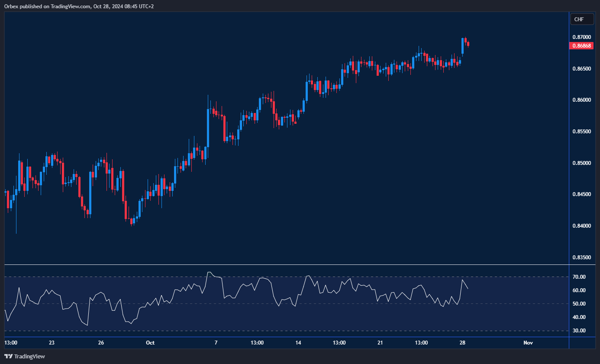Click the TradingView logo icon
Viewport: 600px width, 364px height.
pos(8,356)
